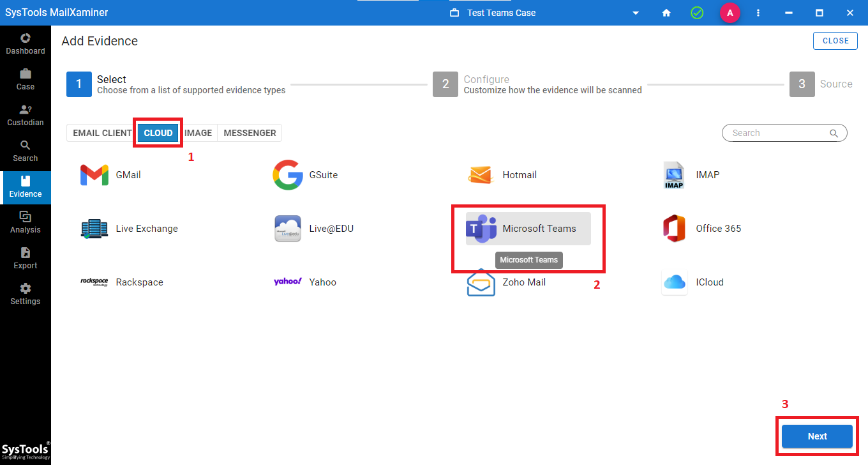Switch to the EMAIL CLIENT tab
The width and height of the screenshot is (868, 465).
coord(102,133)
